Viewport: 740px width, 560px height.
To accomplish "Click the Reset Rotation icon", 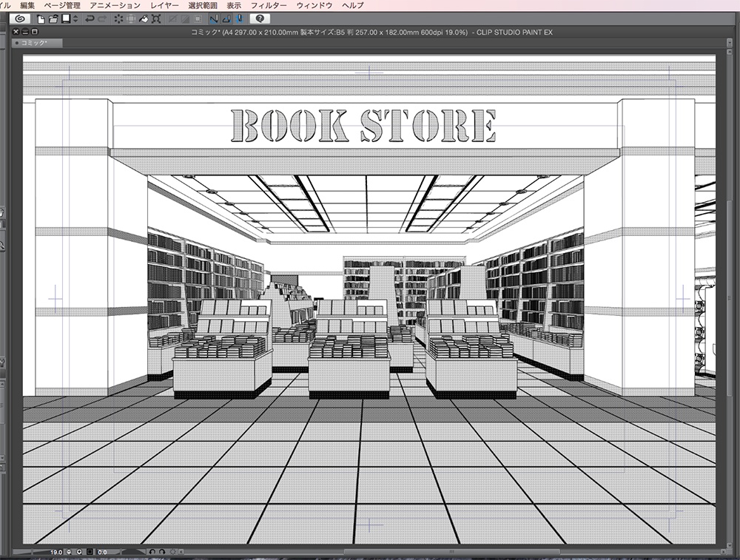I will pos(172,552).
